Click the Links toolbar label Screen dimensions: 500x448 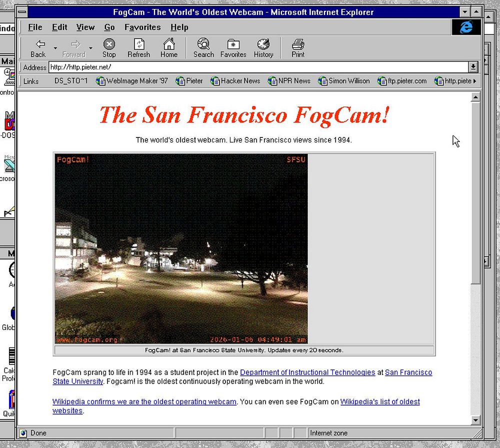[31, 81]
